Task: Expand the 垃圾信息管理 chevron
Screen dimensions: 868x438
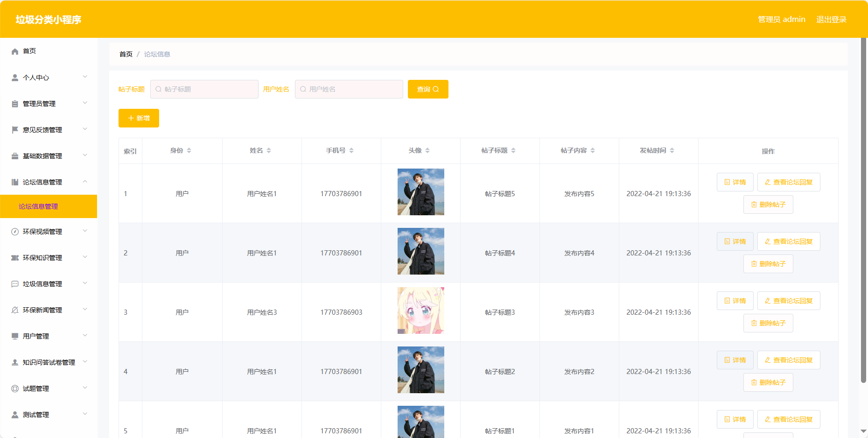Action: [85, 283]
